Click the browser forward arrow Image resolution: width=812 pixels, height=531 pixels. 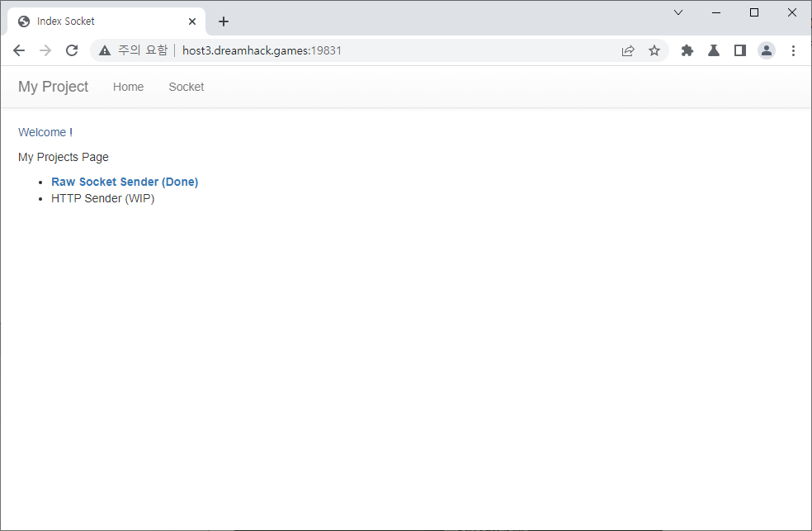click(x=45, y=50)
